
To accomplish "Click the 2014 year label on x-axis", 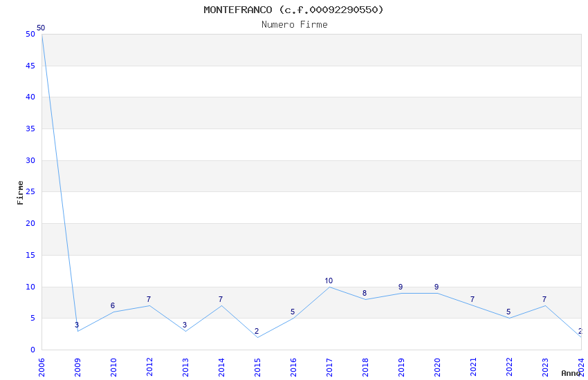I will click(x=221, y=368).
